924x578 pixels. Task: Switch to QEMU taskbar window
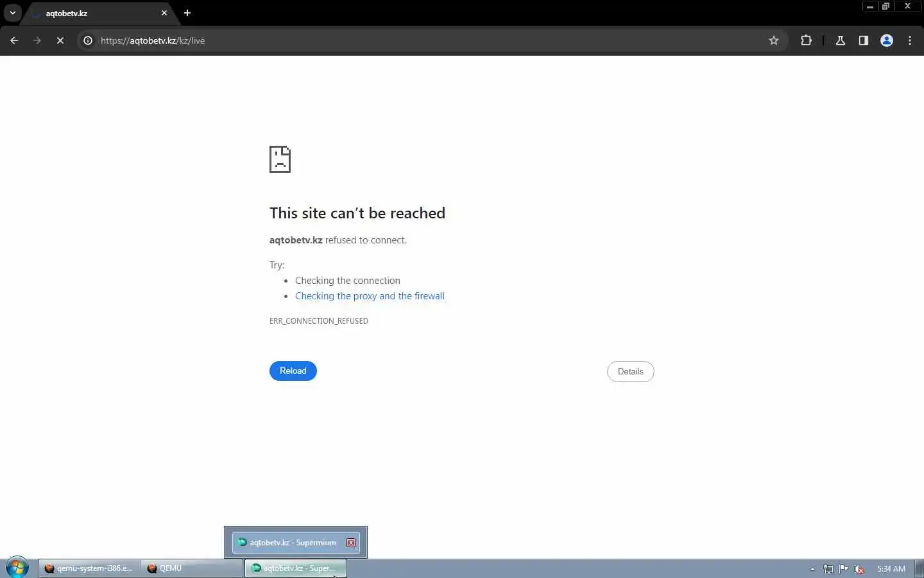[191, 568]
